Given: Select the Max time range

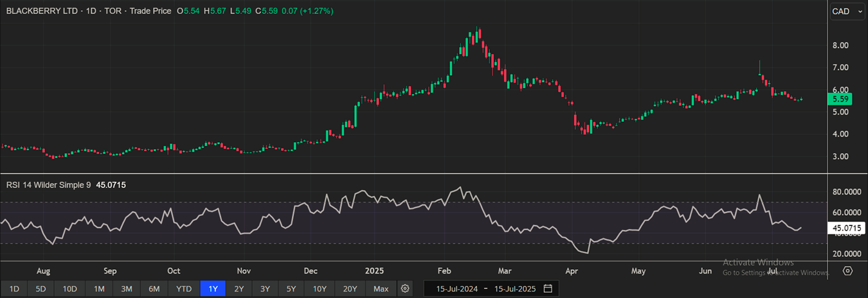Looking at the screenshot, I should (x=381, y=289).
